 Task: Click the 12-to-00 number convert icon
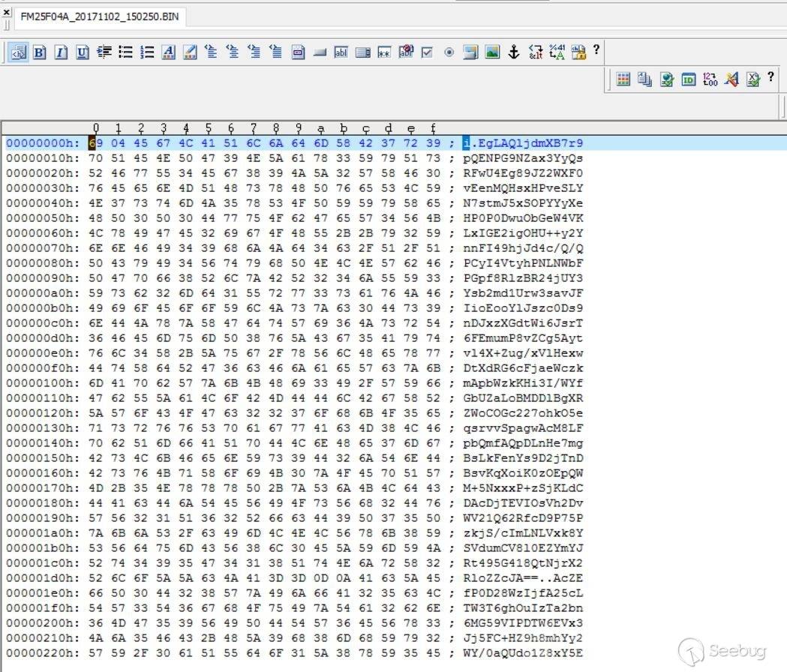click(710, 79)
